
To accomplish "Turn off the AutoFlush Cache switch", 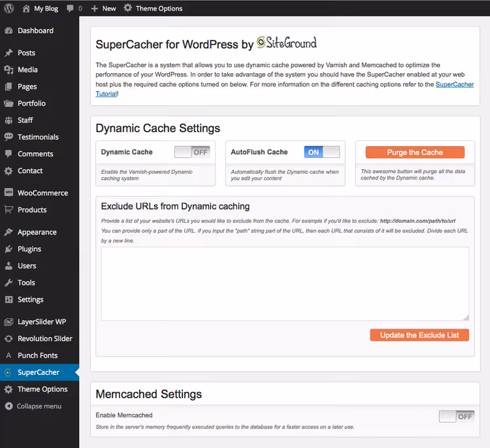I will pos(322,152).
